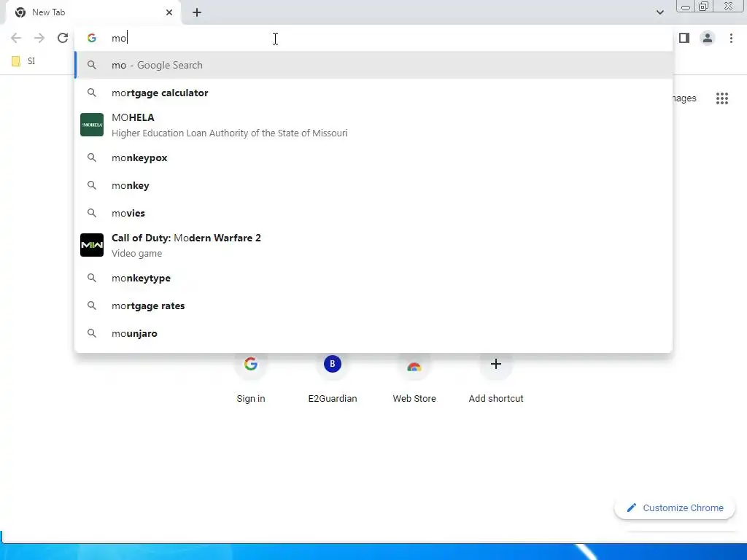Screen dimensions: 747x560
Task: Choose the 'mortgage rates' suggestion
Action: [x=373, y=306]
